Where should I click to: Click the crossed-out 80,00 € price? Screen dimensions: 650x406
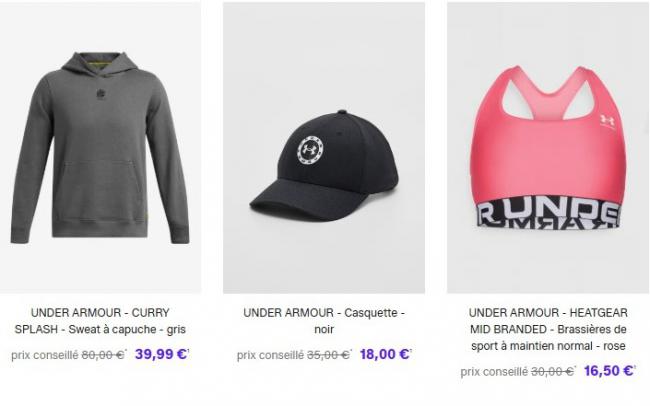(104, 355)
